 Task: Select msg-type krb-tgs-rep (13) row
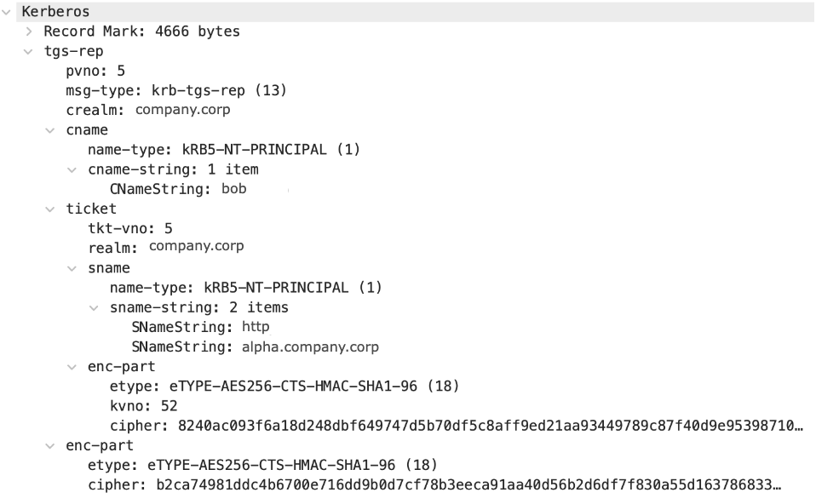point(176,90)
